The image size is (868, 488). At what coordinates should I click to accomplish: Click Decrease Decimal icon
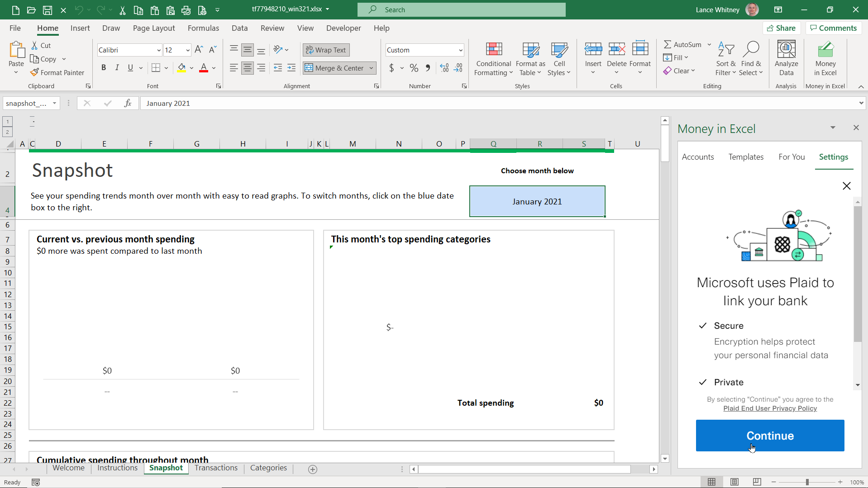458,68
